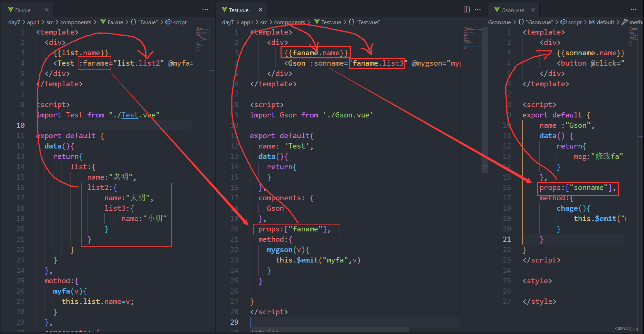
Task: Click the braces icon of "Fa.vue" symbol breadcrumb
Action: click(133, 22)
